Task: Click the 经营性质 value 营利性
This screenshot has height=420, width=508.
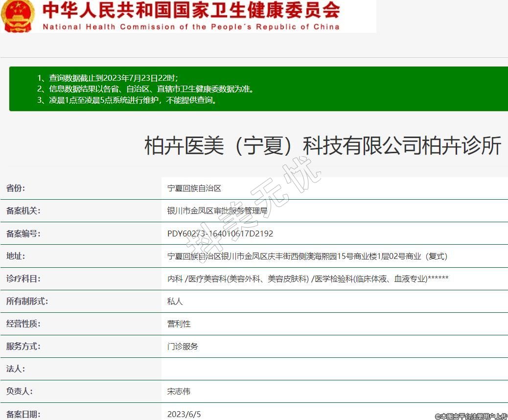Action: click(179, 324)
